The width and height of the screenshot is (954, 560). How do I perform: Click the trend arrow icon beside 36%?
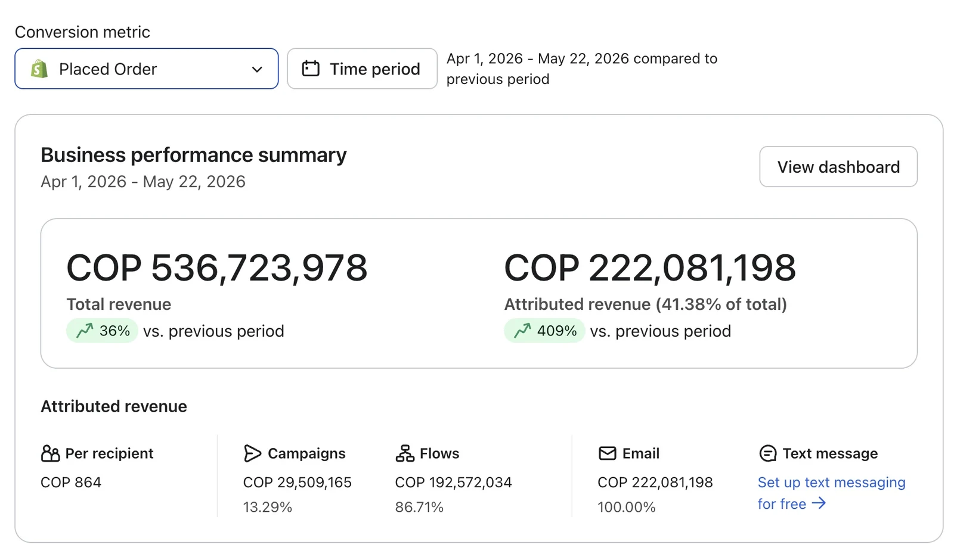tap(85, 331)
